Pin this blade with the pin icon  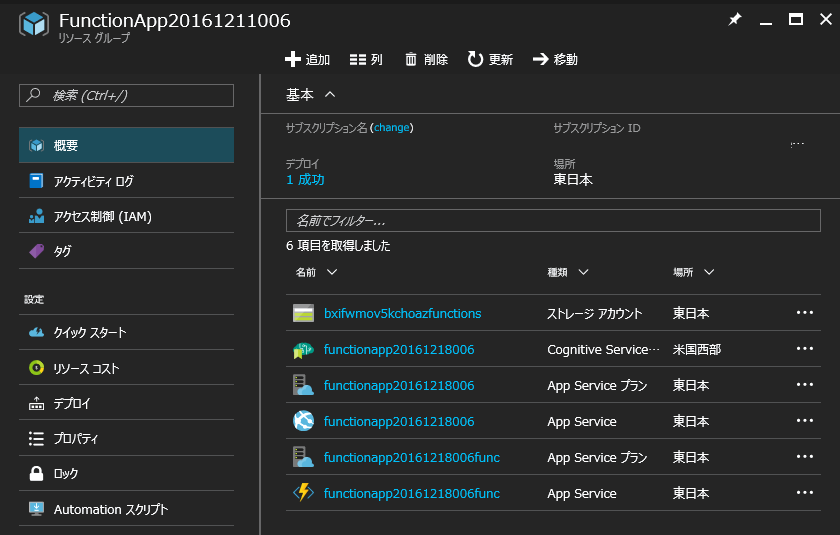(x=734, y=20)
